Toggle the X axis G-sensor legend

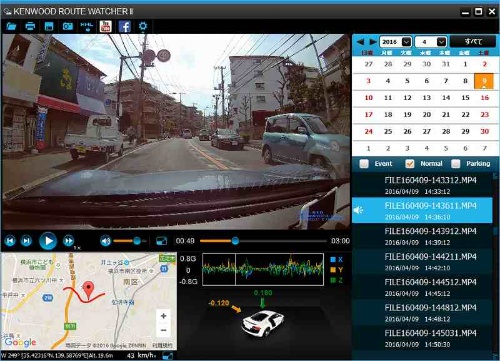(x=336, y=259)
